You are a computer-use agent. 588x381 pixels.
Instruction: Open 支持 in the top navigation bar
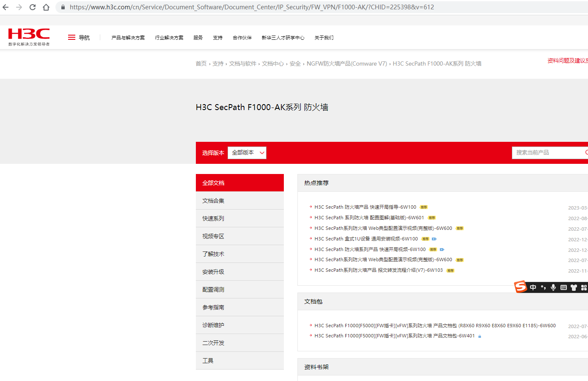[218, 38]
